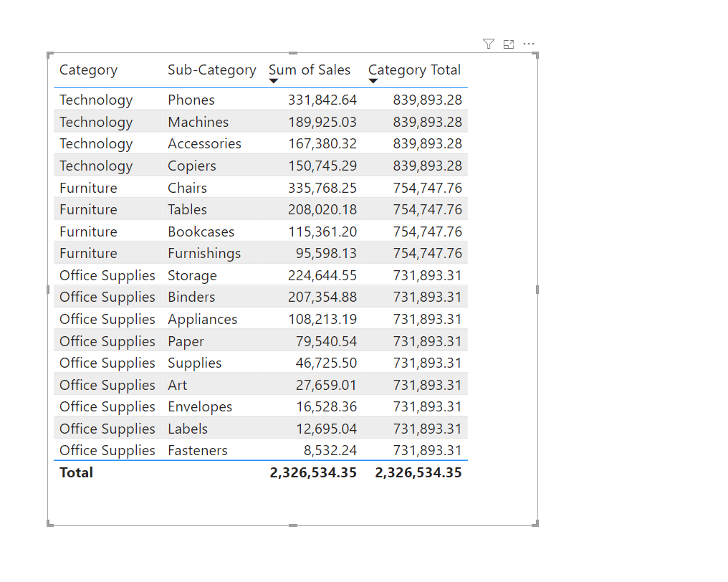The height and width of the screenshot is (582, 728).
Task: Open the More options ellipsis menu
Action: [x=529, y=44]
